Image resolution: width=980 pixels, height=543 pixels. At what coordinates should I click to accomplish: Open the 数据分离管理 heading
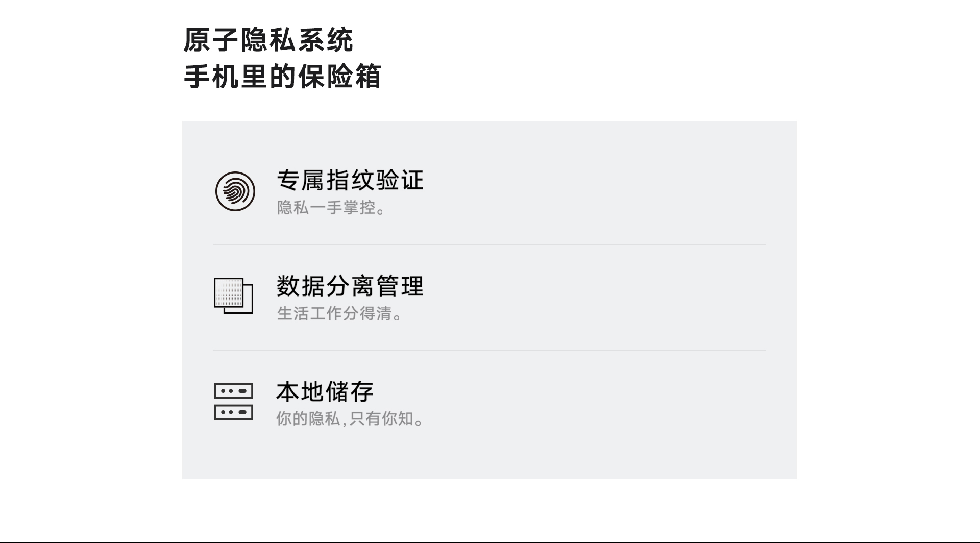pyautogui.click(x=350, y=286)
